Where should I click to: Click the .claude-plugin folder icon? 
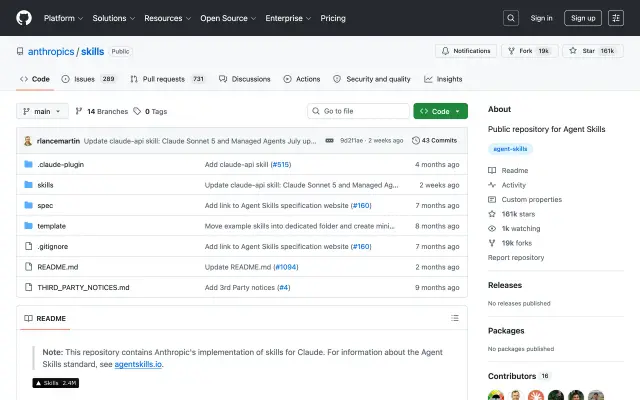pyautogui.click(x=28, y=164)
